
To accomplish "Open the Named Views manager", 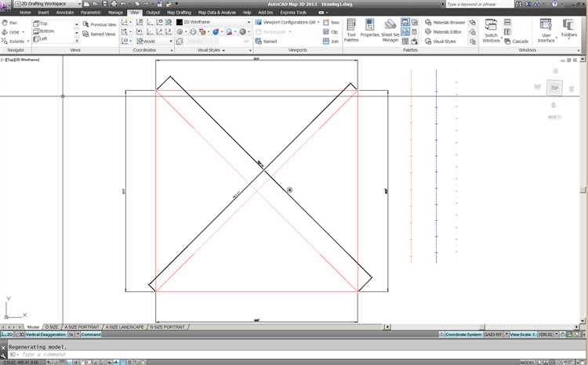I will pyautogui.click(x=100, y=34).
